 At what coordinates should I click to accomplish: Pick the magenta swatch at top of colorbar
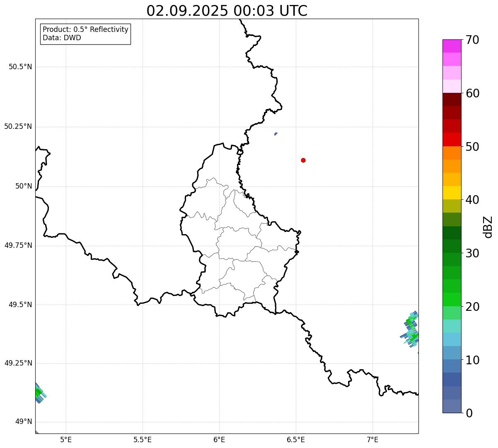[452, 46]
